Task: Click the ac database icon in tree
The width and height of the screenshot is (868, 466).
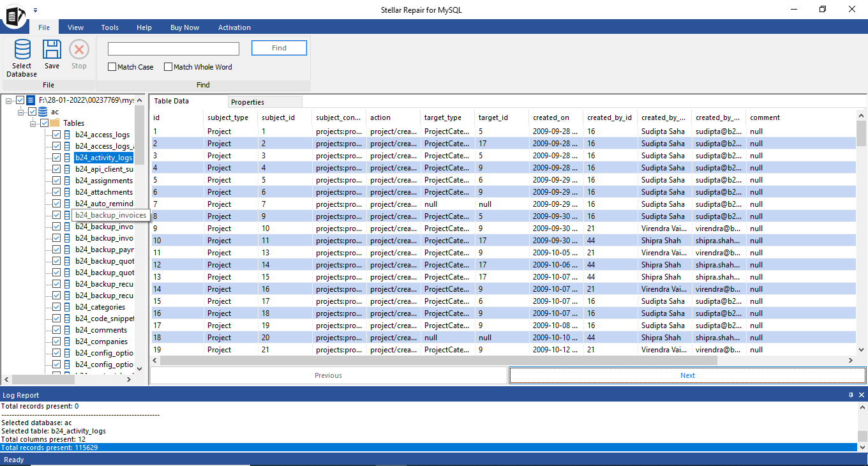Action: click(x=42, y=112)
